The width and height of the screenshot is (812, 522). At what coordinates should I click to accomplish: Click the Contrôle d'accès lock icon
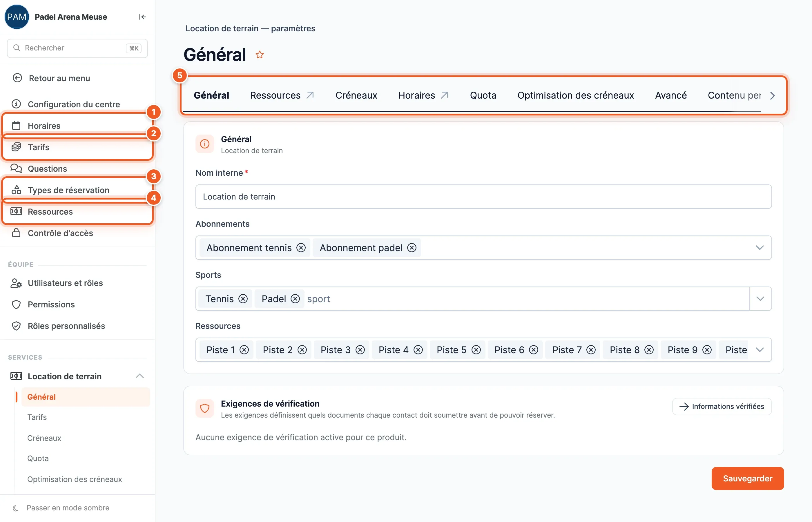coord(16,233)
